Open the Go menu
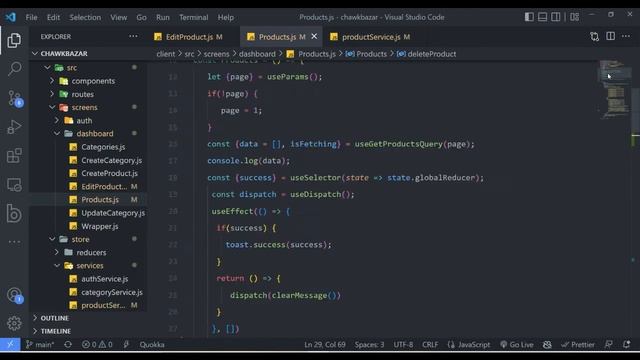Viewport: 640px width, 360px height. point(142,17)
